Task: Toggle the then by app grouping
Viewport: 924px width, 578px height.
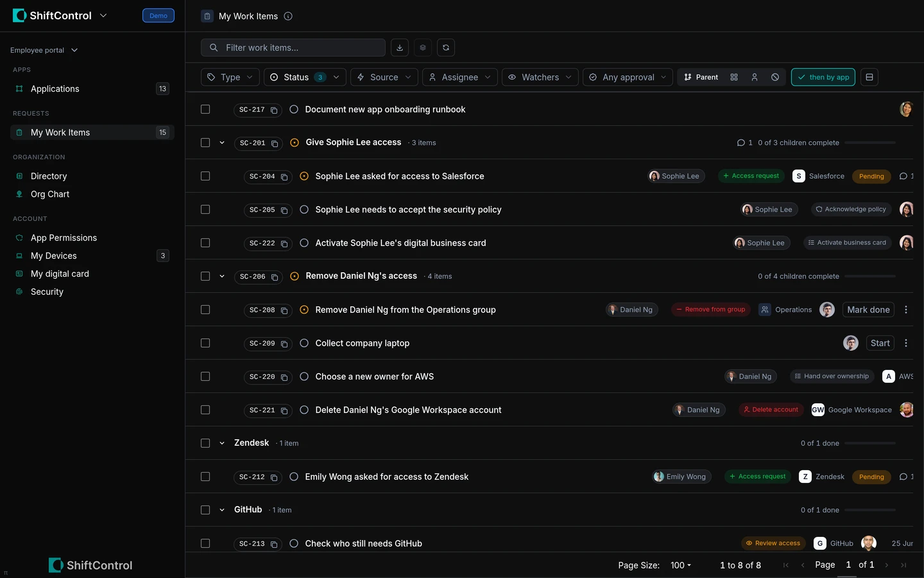Action: (x=823, y=77)
